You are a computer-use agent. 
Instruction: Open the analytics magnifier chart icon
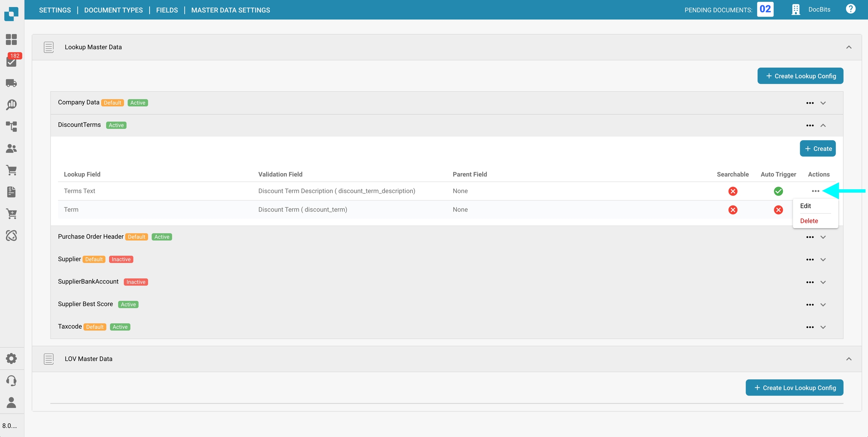(11, 104)
